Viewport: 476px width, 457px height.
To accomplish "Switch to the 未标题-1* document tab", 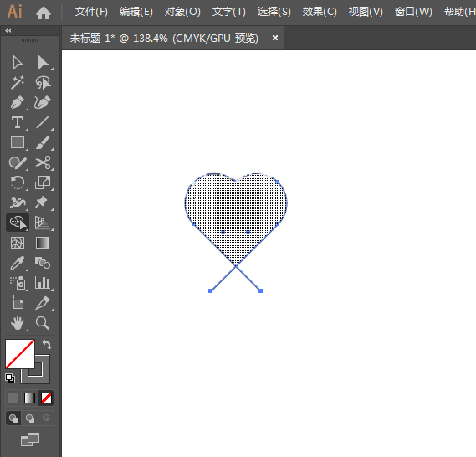I will pos(164,39).
